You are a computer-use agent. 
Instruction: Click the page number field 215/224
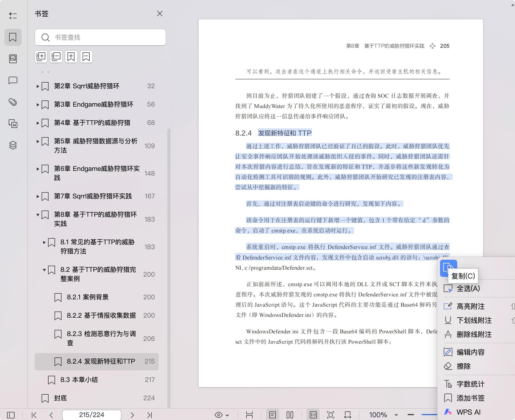[92, 415]
